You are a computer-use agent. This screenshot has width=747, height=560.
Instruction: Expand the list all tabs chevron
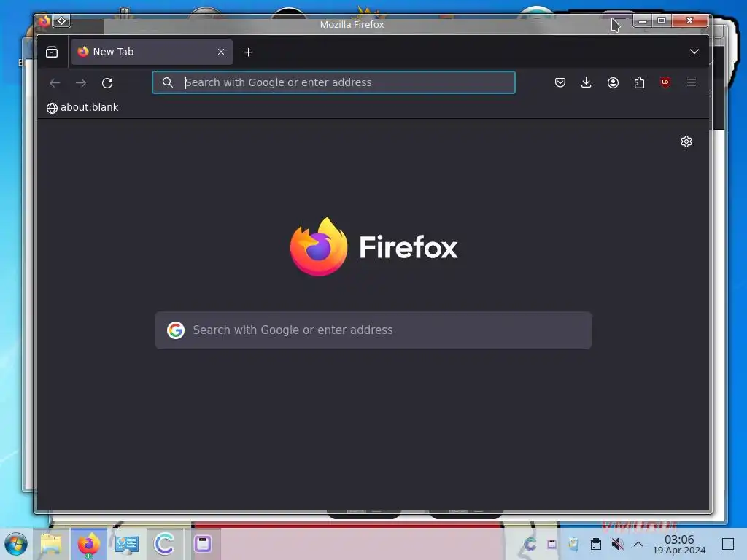(694, 52)
